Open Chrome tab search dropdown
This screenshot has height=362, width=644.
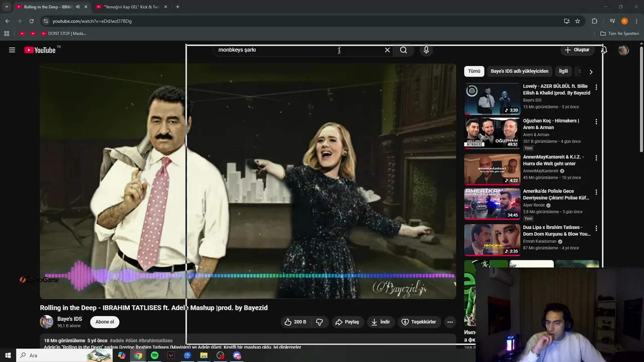7,7
